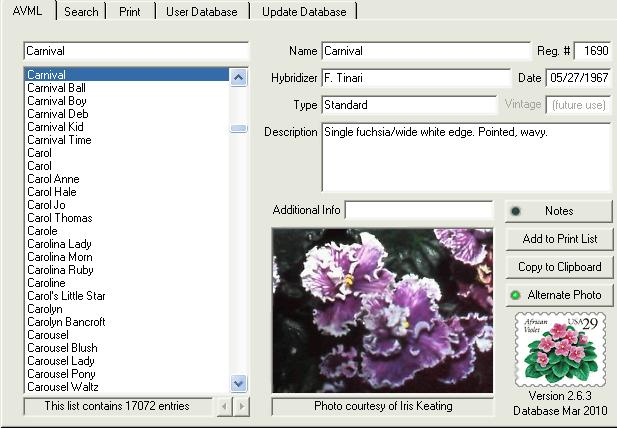
Task: Click the Type field
Action: (410, 105)
